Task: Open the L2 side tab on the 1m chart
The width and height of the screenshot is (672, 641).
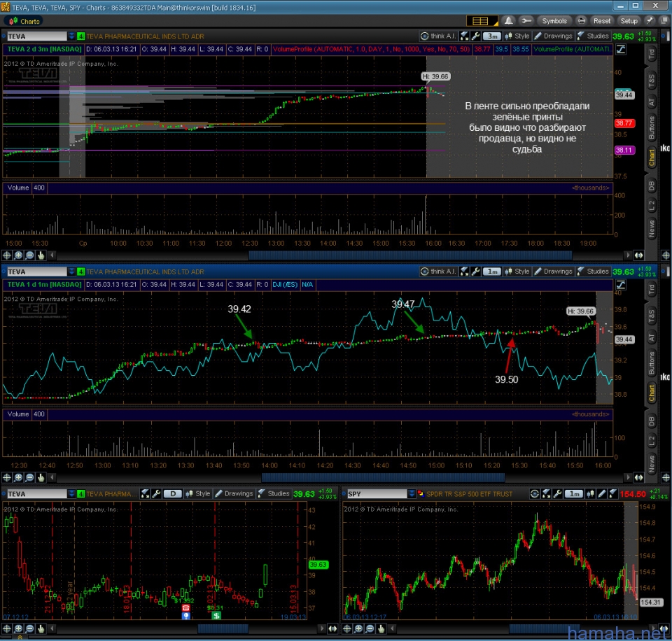Action: click(652, 440)
